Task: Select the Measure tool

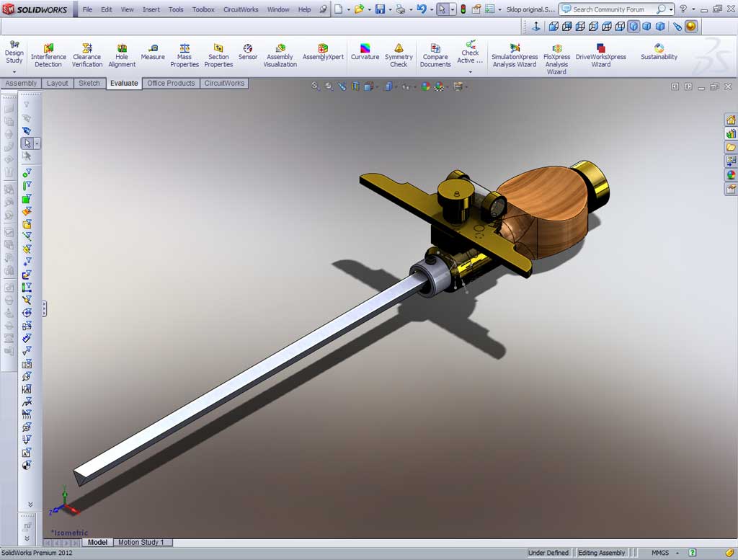Action: tap(153, 52)
